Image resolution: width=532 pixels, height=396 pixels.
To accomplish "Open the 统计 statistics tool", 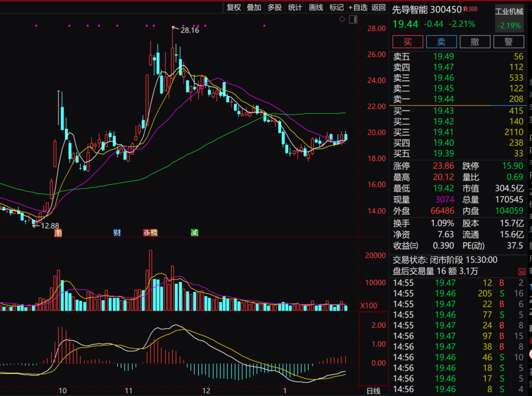I will pyautogui.click(x=295, y=7).
